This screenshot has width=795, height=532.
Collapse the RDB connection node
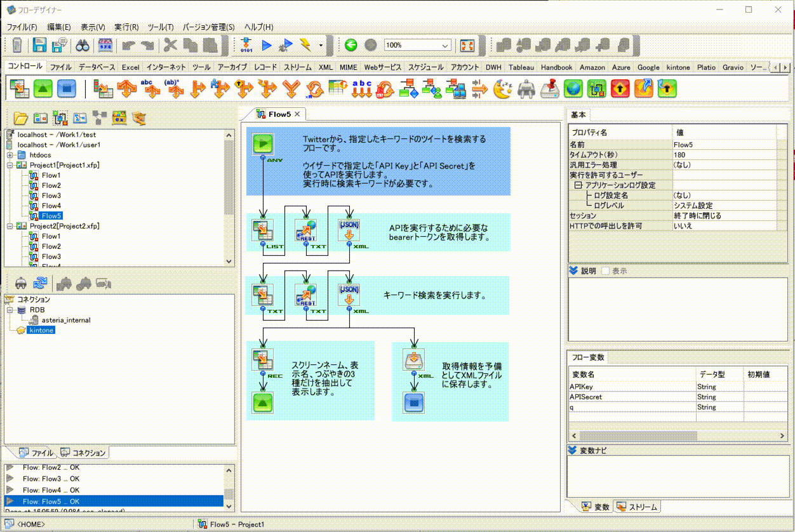(10, 310)
